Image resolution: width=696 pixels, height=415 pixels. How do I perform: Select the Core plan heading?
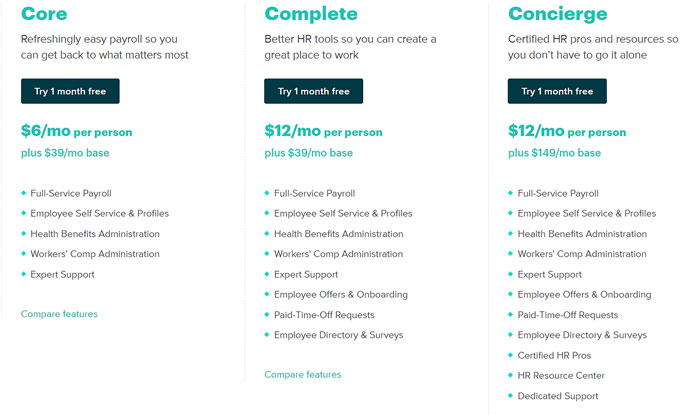[x=44, y=14]
